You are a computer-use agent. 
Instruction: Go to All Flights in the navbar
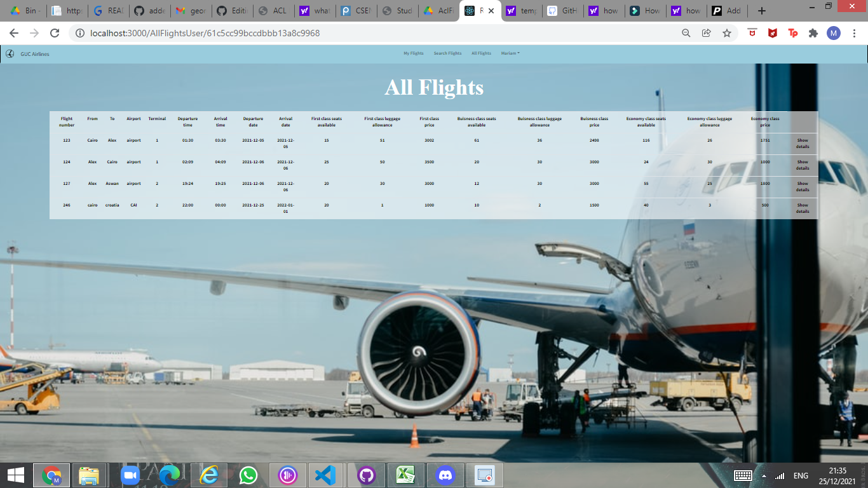(x=481, y=53)
